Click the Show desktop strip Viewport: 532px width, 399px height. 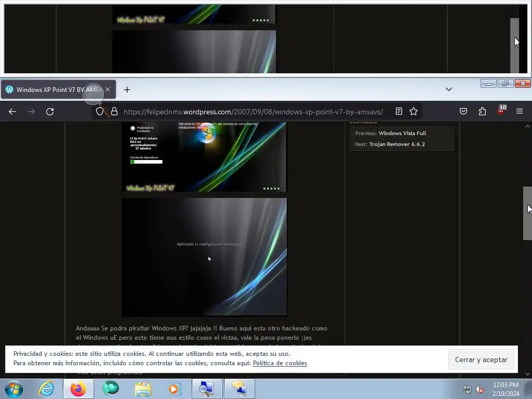528,389
